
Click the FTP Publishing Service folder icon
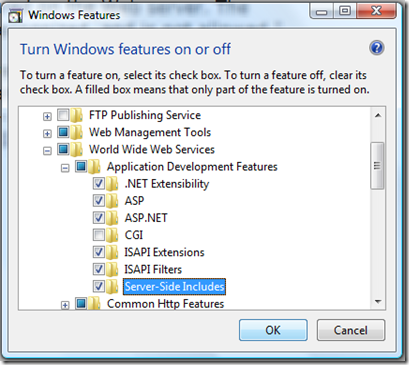click(x=77, y=115)
